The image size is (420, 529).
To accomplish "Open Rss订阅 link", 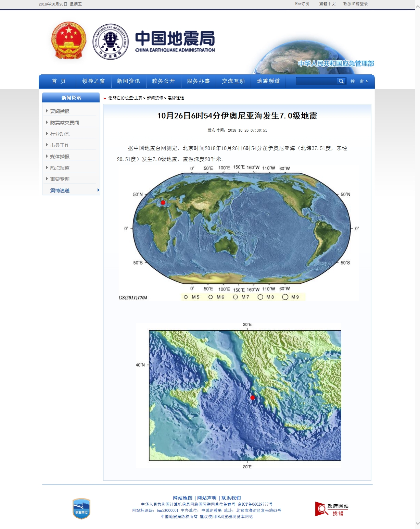I will [x=302, y=4].
